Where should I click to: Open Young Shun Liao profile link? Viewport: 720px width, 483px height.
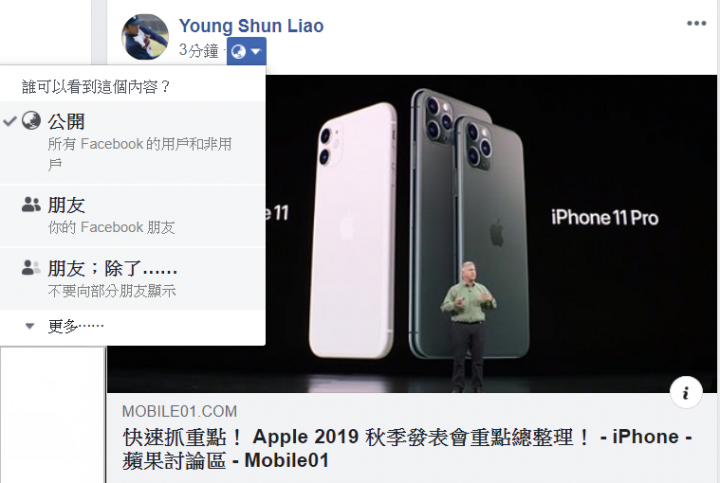(x=251, y=26)
